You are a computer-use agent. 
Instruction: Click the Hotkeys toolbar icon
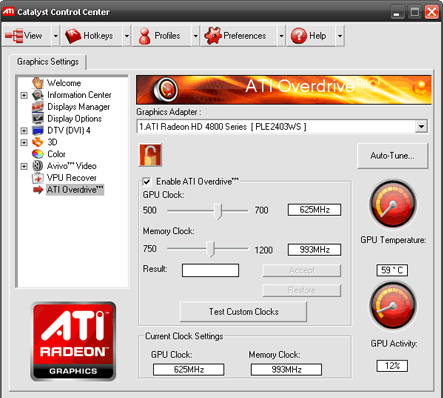pos(73,36)
